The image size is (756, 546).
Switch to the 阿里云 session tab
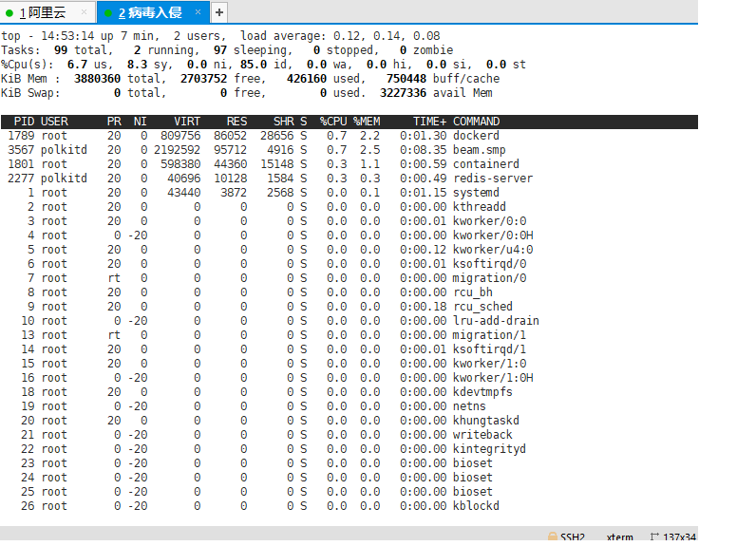47,12
